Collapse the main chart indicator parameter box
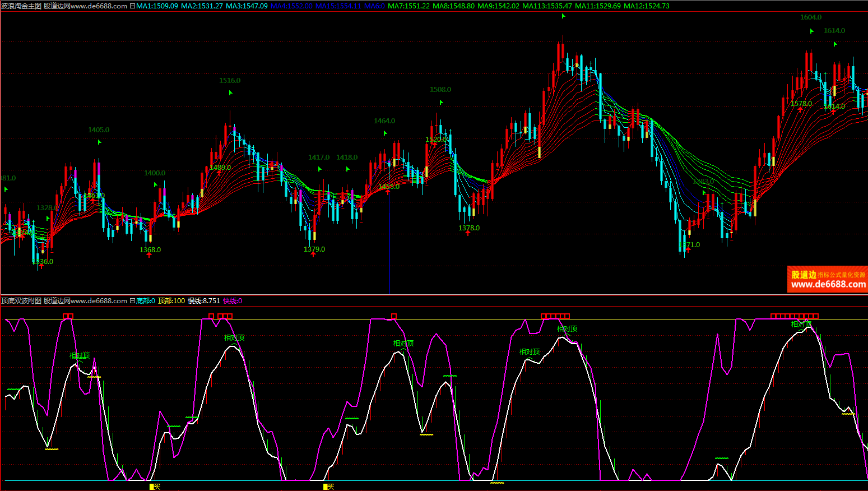This screenshot has height=491, width=868. (132, 6)
